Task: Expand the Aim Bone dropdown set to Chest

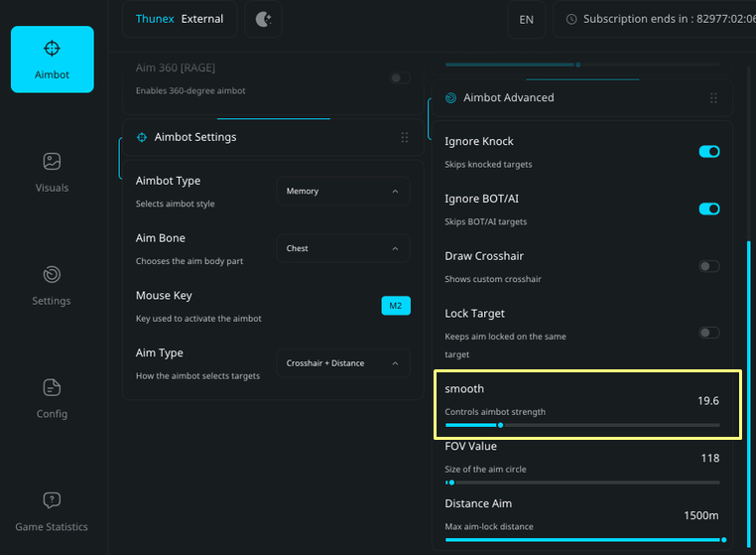Action: pyautogui.click(x=342, y=248)
